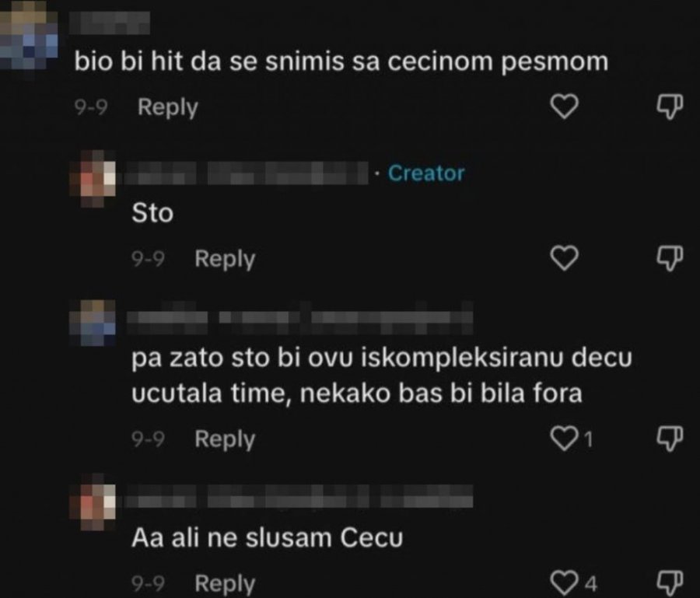This screenshot has width=700, height=598.
Task: Open creator avatar beside 'Sto' reply
Action: point(93,179)
